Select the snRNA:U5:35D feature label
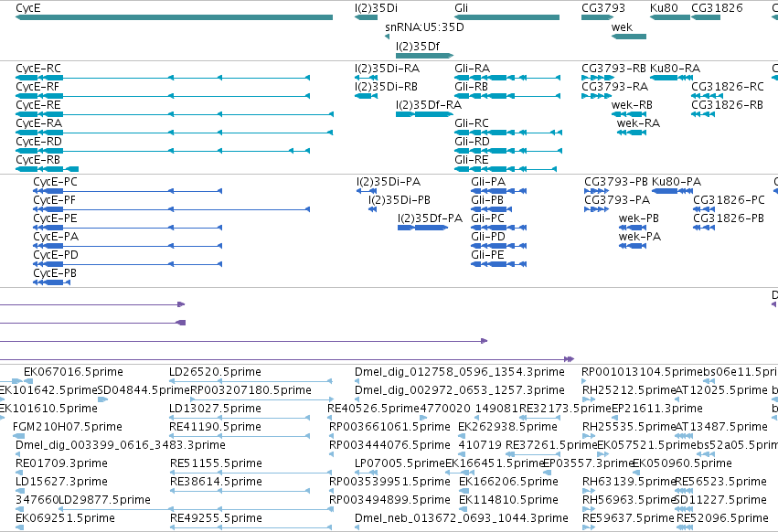778x532 pixels. tap(424, 27)
